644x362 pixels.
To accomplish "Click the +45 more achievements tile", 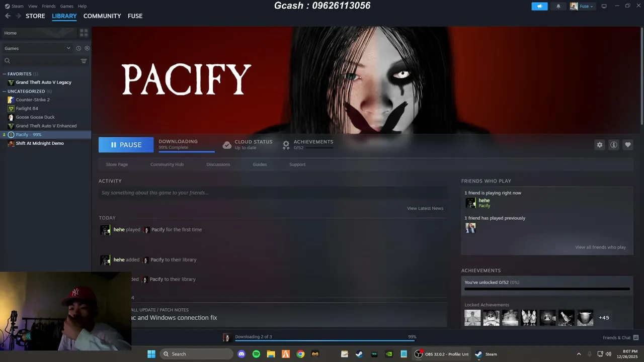I will [x=604, y=318].
